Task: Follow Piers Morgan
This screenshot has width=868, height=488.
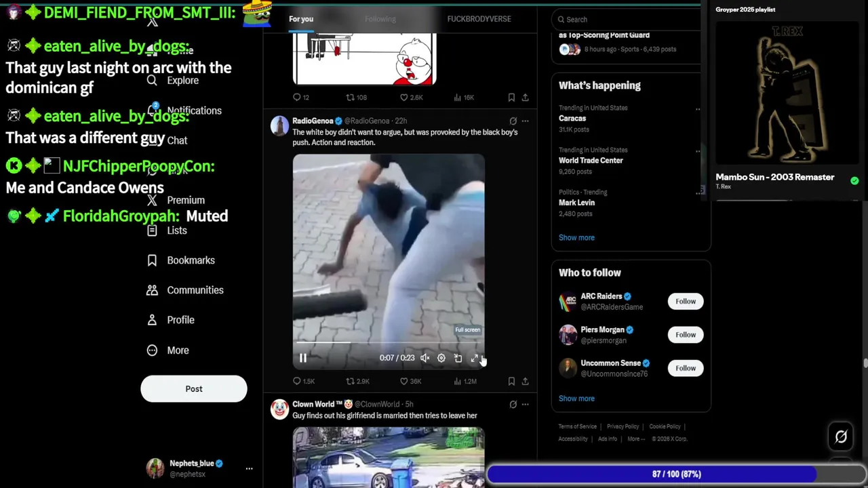Action: [x=686, y=335]
